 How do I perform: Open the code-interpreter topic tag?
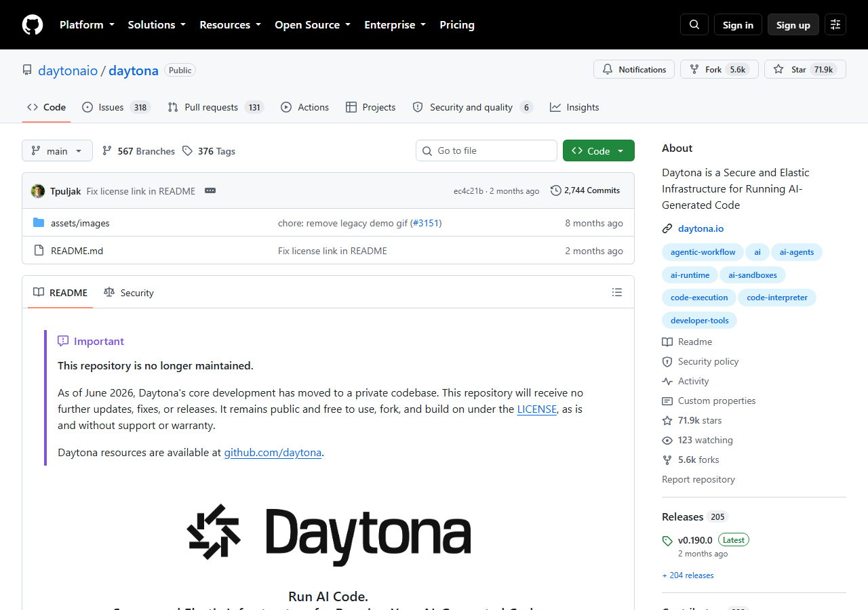777,298
